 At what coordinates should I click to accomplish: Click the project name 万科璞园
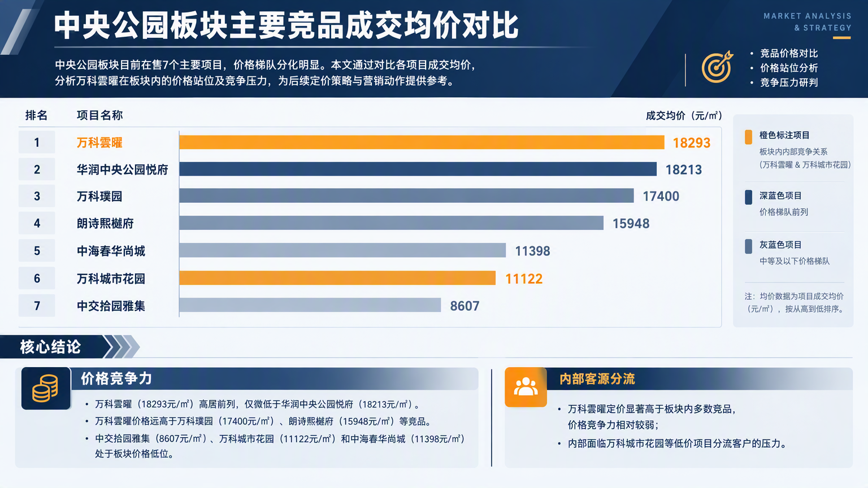pyautogui.click(x=99, y=196)
